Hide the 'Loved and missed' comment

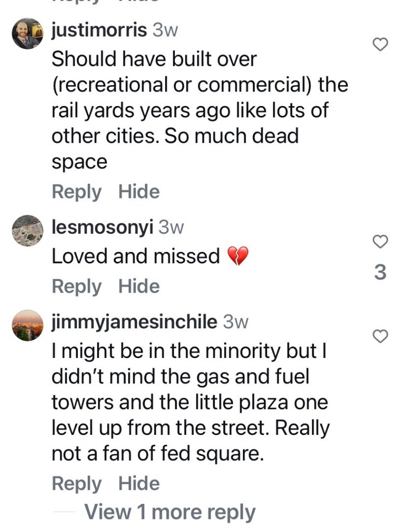pyautogui.click(x=139, y=286)
